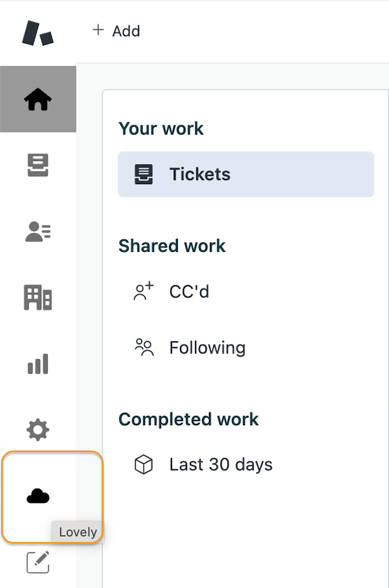Click the compose pencil icon in sidebar

[38, 562]
